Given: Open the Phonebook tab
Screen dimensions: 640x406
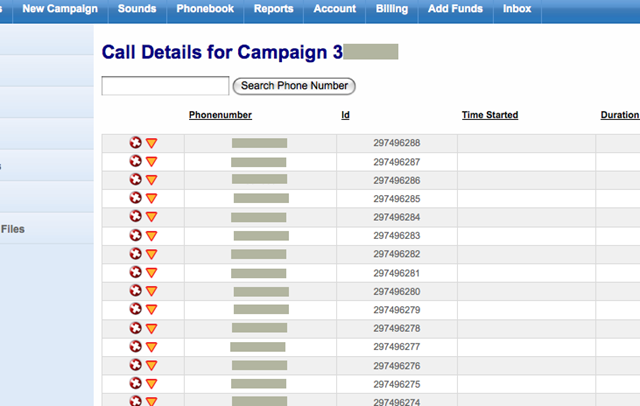Looking at the screenshot, I should [x=204, y=9].
